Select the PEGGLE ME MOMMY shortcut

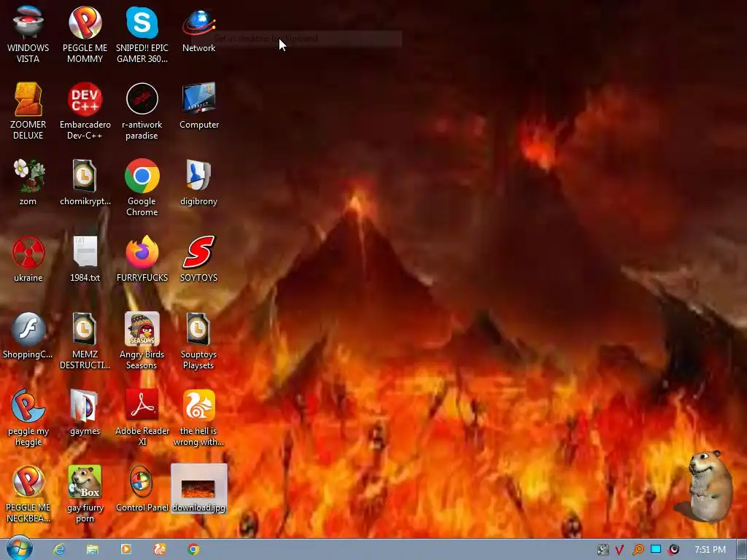(85, 34)
